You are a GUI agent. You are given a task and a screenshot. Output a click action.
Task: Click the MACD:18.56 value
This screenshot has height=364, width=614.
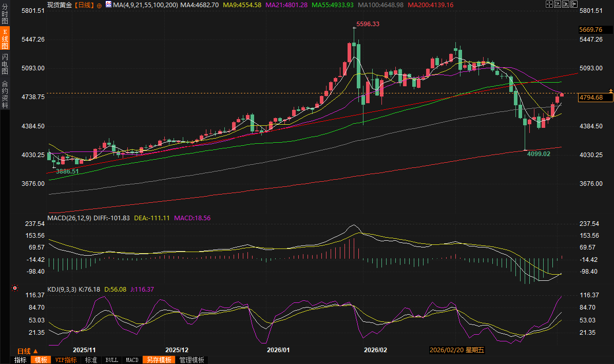193,218
